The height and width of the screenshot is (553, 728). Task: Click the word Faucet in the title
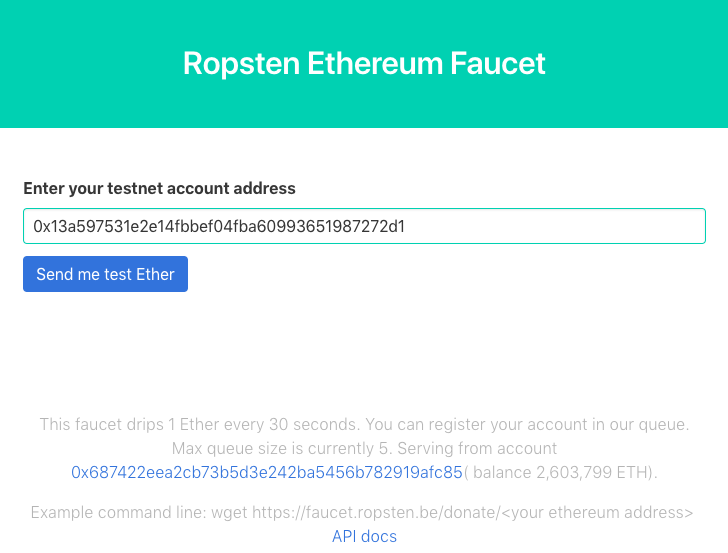pyautogui.click(x=498, y=64)
